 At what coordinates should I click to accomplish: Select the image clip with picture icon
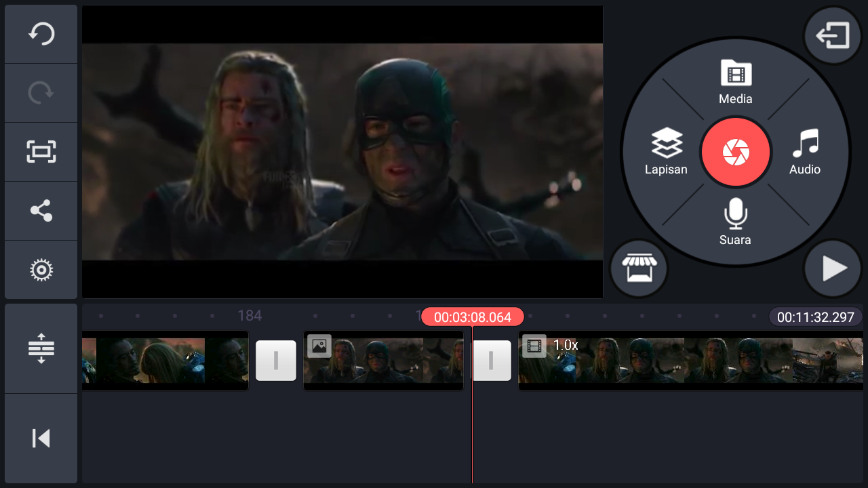pos(383,361)
